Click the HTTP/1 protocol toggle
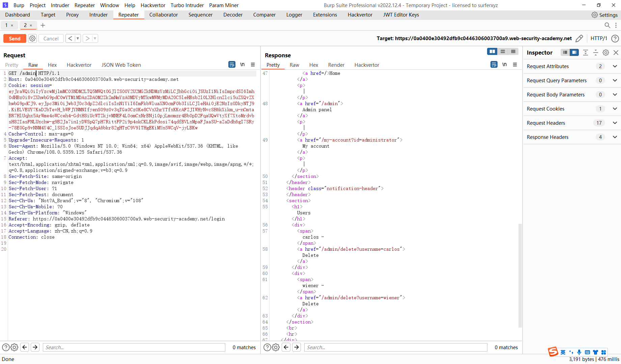 coord(599,38)
